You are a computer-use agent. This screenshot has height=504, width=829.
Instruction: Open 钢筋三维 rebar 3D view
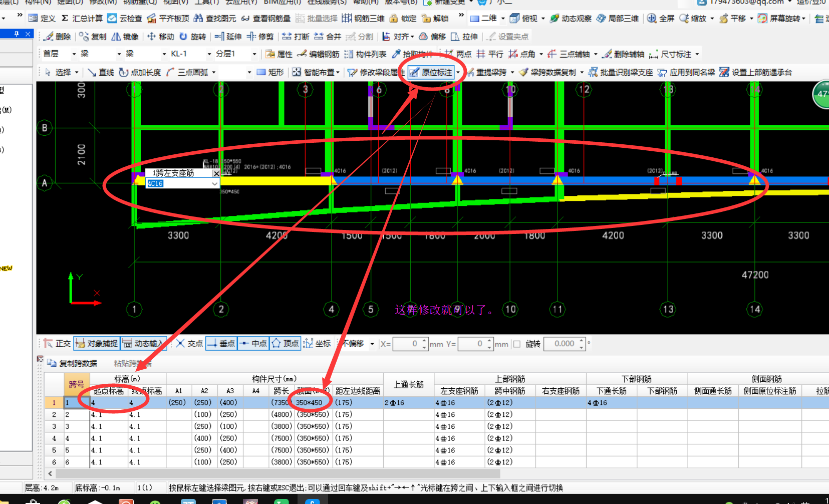click(363, 19)
